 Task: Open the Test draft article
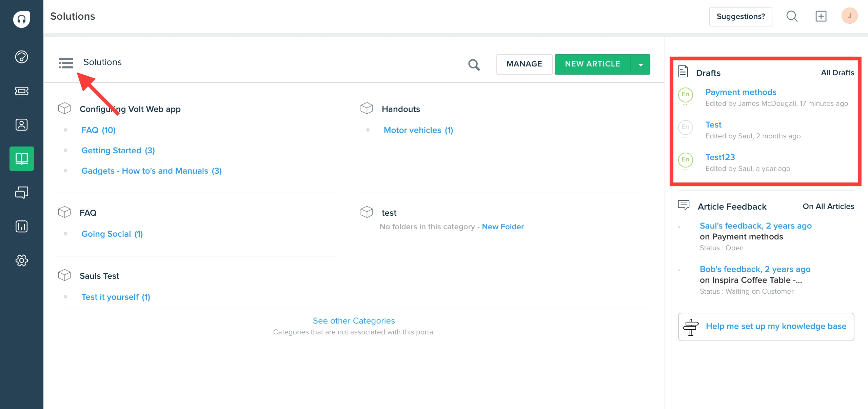coord(713,125)
